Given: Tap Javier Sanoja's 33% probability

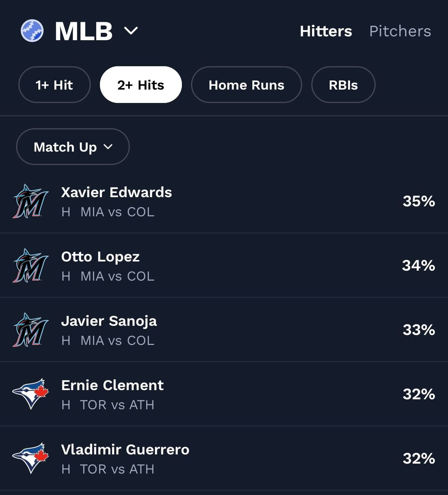Looking at the screenshot, I should click(x=419, y=330).
